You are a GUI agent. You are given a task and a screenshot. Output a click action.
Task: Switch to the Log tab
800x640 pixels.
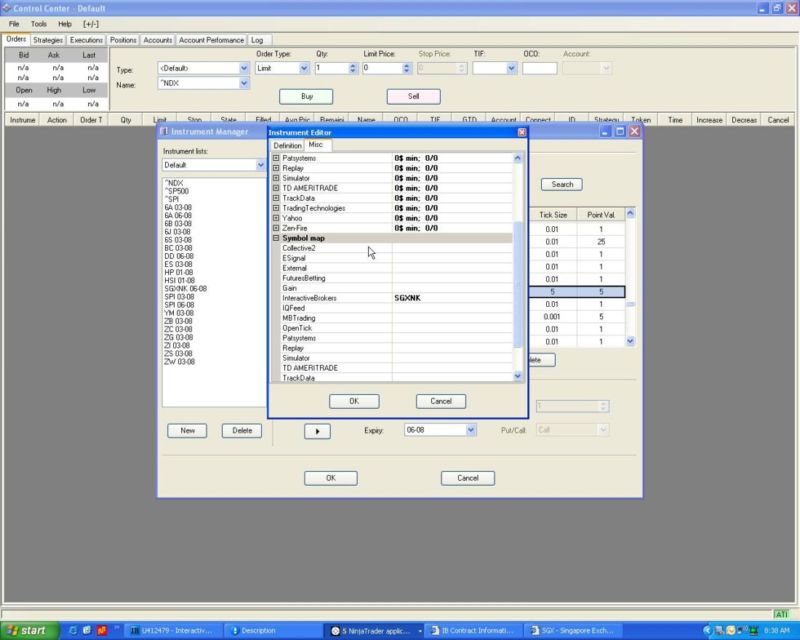pos(257,40)
